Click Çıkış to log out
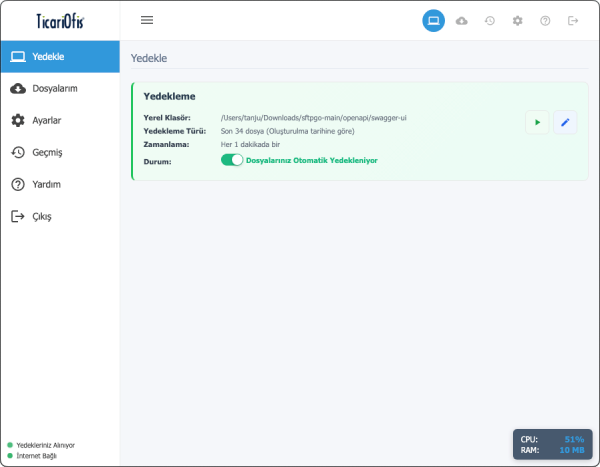This screenshot has height=467, width=600. pyautogui.click(x=59, y=216)
